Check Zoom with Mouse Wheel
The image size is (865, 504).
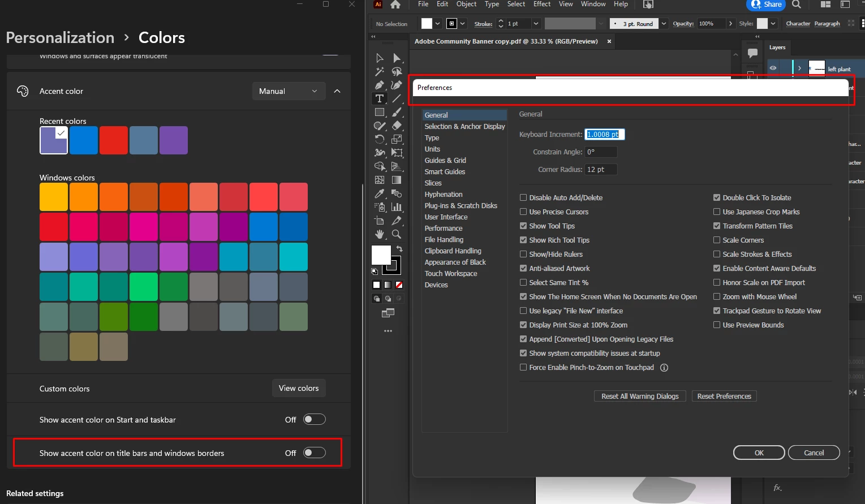pyautogui.click(x=717, y=296)
